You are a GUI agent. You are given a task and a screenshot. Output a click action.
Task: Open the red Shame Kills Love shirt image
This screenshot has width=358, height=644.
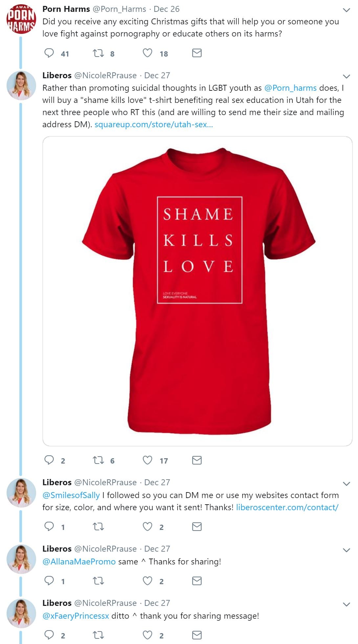(x=197, y=291)
